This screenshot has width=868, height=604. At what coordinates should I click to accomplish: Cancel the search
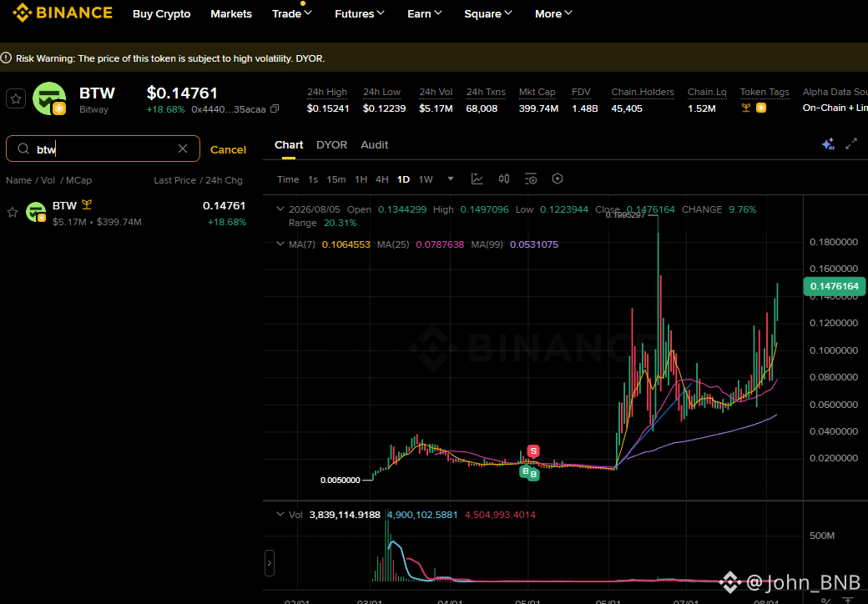tap(228, 149)
